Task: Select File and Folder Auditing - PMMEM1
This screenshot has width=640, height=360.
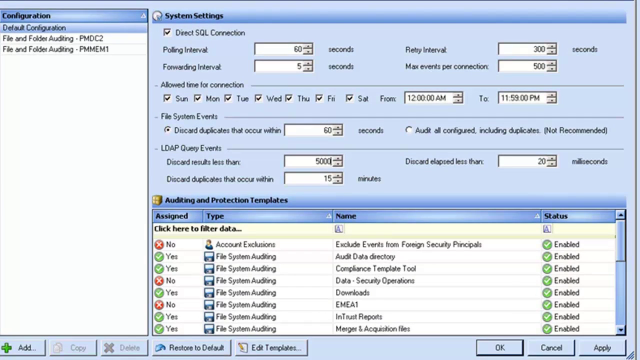Action: click(73, 49)
